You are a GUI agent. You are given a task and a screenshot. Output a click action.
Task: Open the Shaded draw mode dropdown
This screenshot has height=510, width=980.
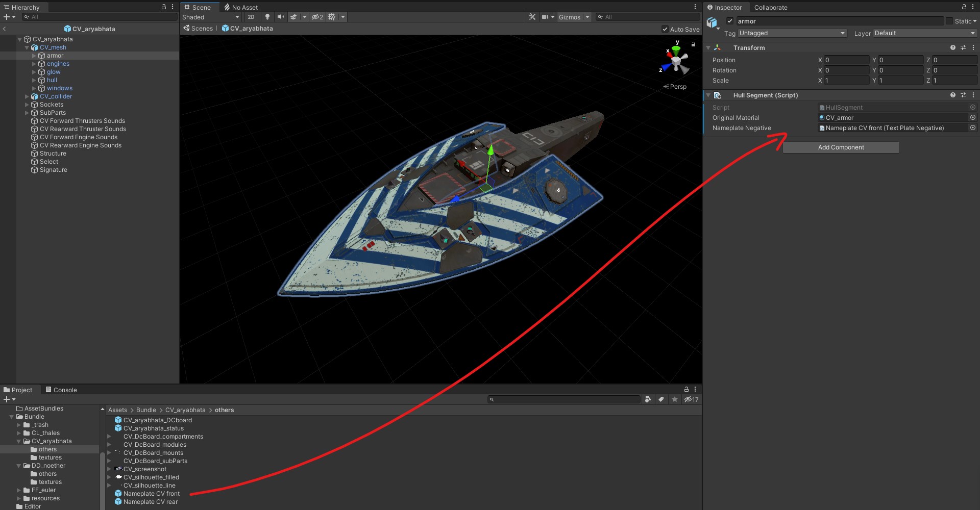210,17
